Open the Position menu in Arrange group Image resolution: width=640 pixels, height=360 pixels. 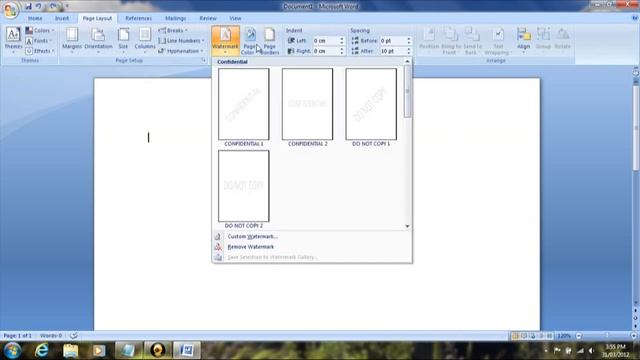click(429, 40)
